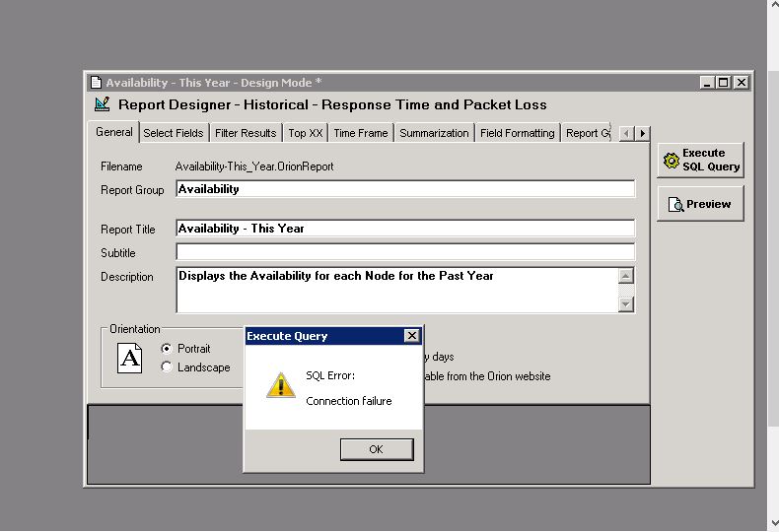
Task: Go to the Top XX tab
Action: [x=306, y=133]
